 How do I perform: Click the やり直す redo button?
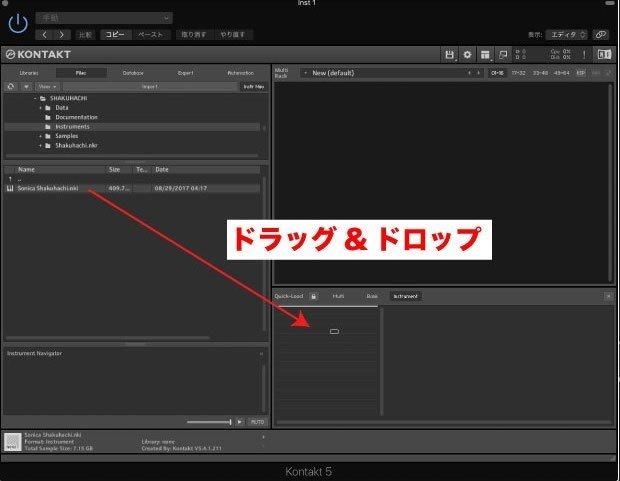pos(233,35)
